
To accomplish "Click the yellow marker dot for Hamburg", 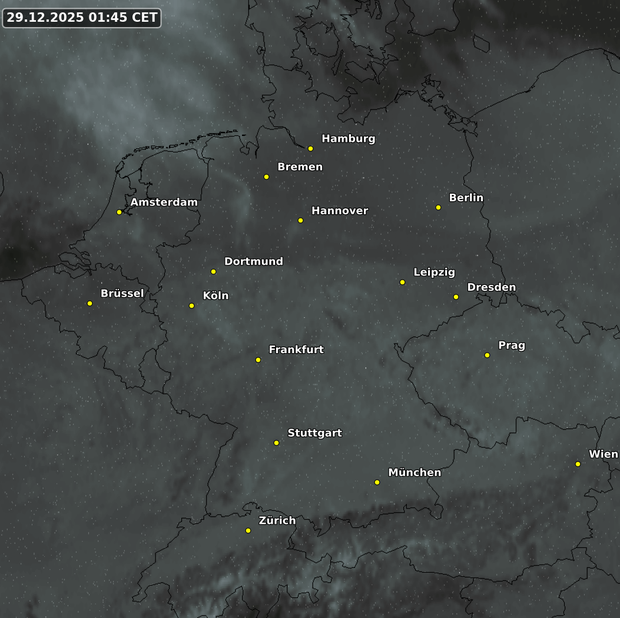I will (x=310, y=149).
